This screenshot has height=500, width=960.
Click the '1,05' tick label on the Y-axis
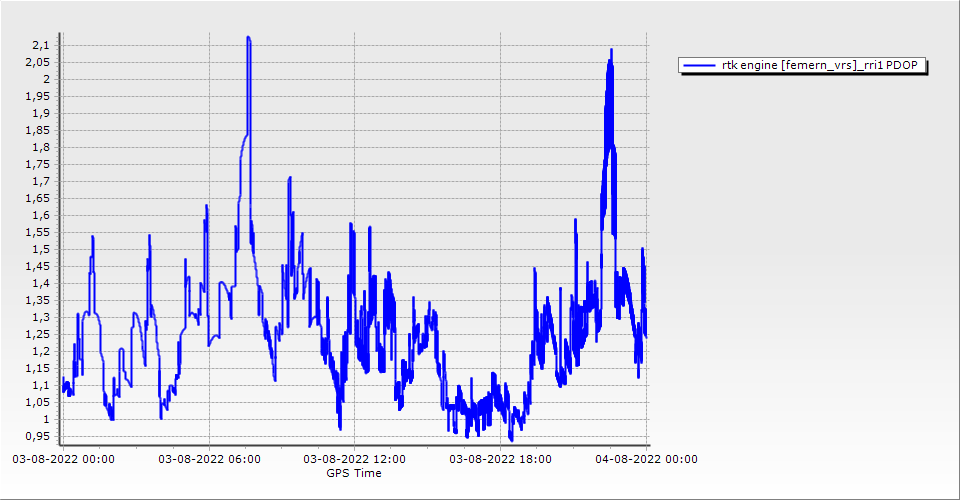click(x=37, y=402)
